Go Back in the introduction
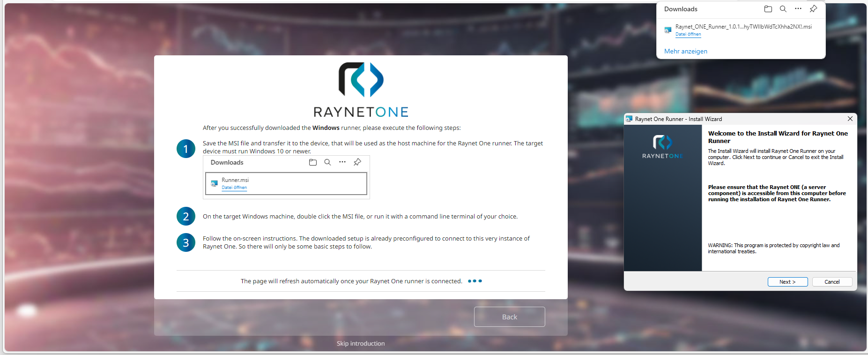The width and height of the screenshot is (868, 355). click(x=509, y=317)
